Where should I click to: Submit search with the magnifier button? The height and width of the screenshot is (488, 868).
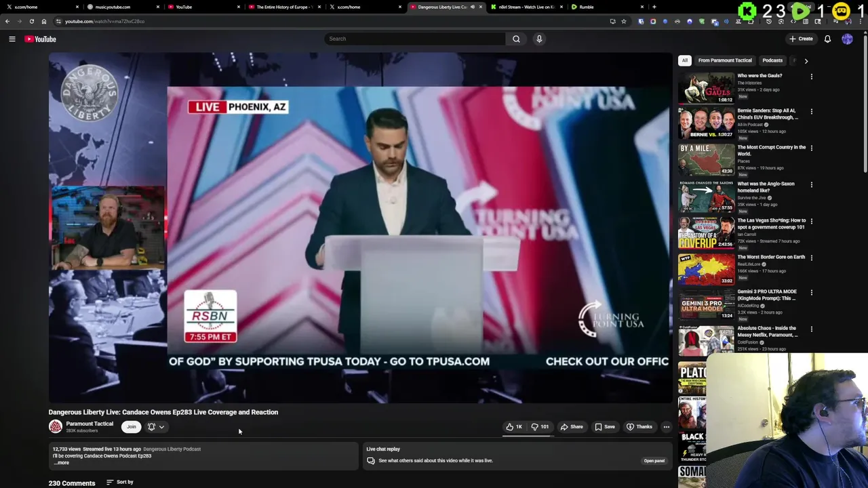point(516,39)
